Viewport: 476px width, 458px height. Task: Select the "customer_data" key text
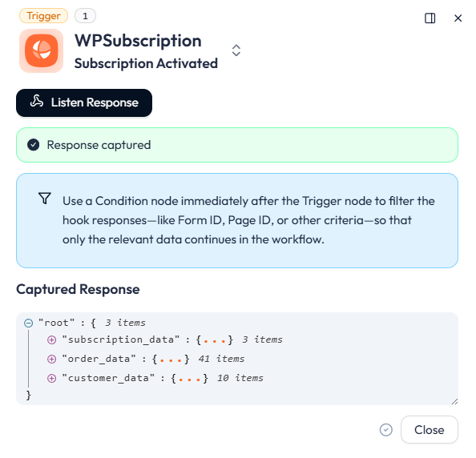click(x=108, y=378)
